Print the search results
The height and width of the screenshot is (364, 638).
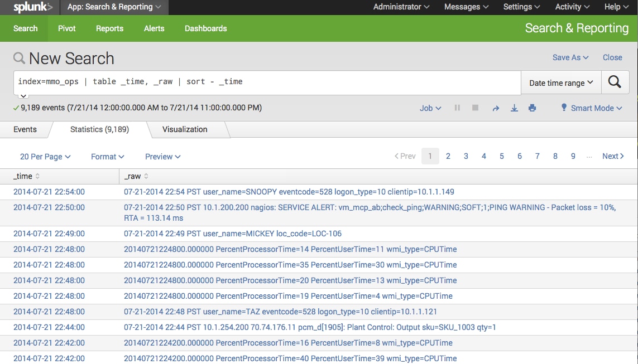pyautogui.click(x=532, y=108)
